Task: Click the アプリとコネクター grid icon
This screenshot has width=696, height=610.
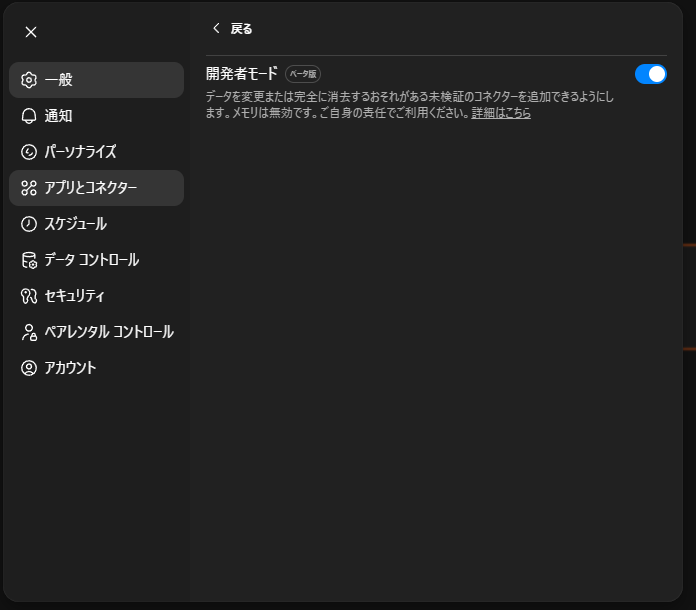Action: click(x=29, y=188)
